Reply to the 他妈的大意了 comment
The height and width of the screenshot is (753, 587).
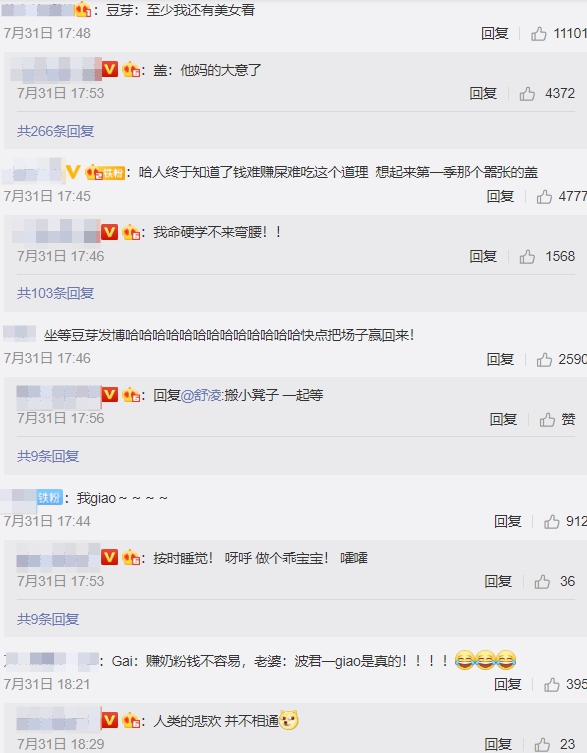[x=483, y=94]
